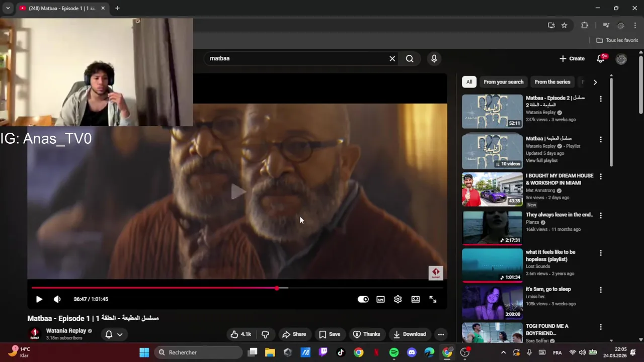Select the From the series chip
The image size is (644, 362).
click(x=552, y=82)
